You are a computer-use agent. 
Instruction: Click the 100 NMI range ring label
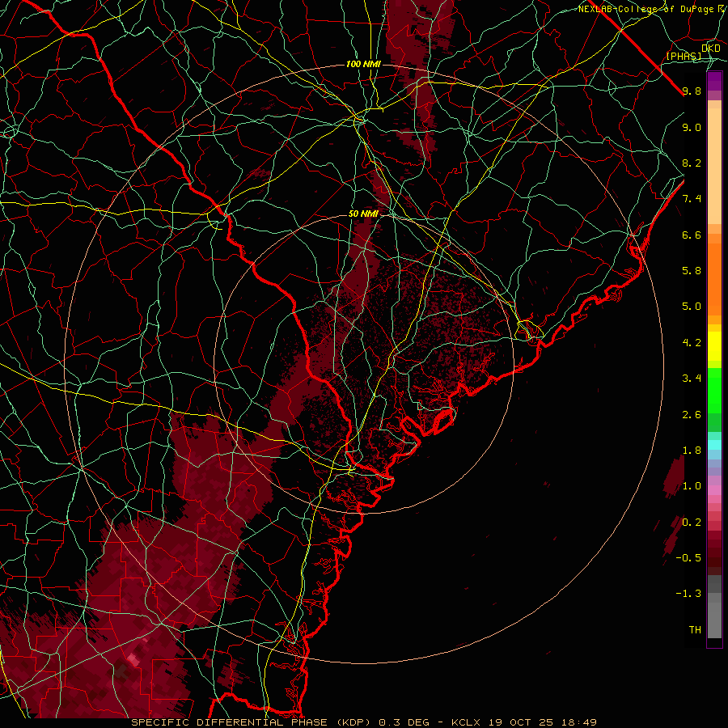(x=363, y=64)
